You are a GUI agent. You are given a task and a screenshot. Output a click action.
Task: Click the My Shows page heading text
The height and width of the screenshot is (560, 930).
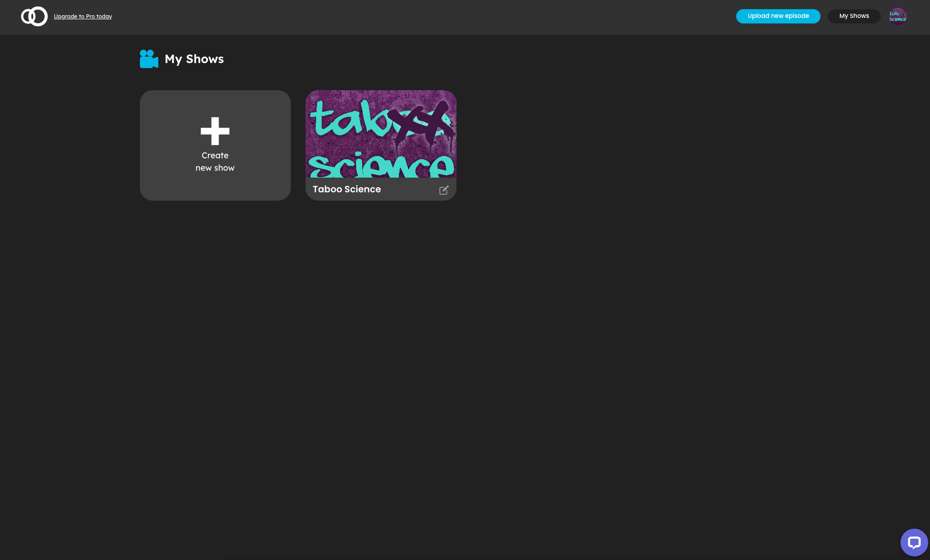coord(194,59)
